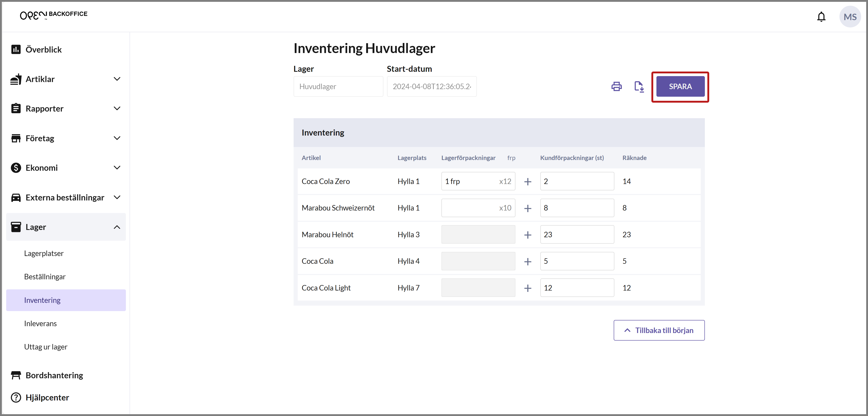Click the notification bell icon
This screenshot has height=416, width=868.
(821, 17)
